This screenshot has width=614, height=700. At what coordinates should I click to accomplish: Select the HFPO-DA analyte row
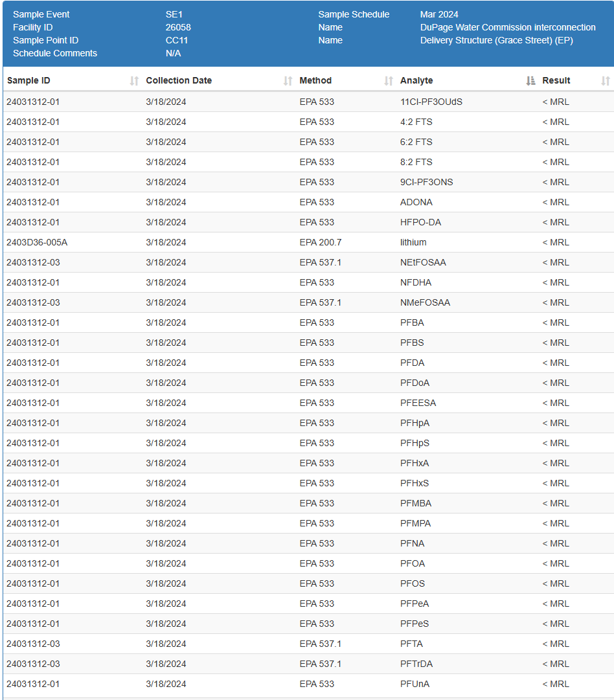point(420,222)
